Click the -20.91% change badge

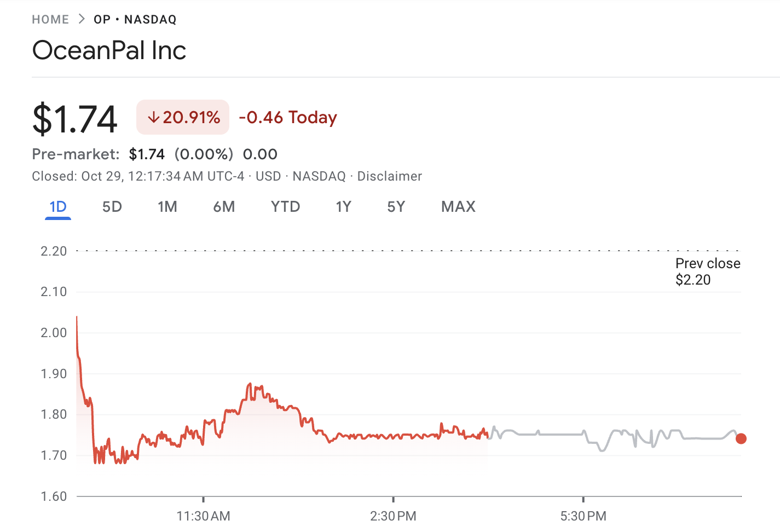(182, 117)
